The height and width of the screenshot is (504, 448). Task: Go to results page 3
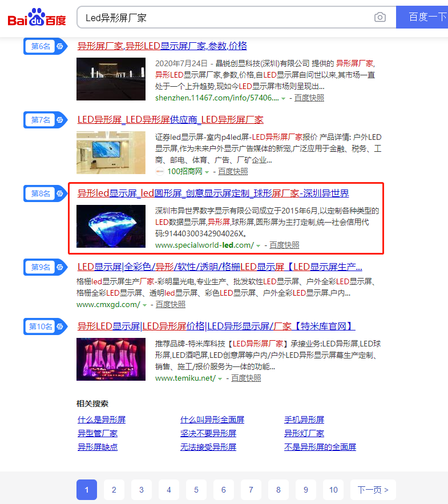142,490
